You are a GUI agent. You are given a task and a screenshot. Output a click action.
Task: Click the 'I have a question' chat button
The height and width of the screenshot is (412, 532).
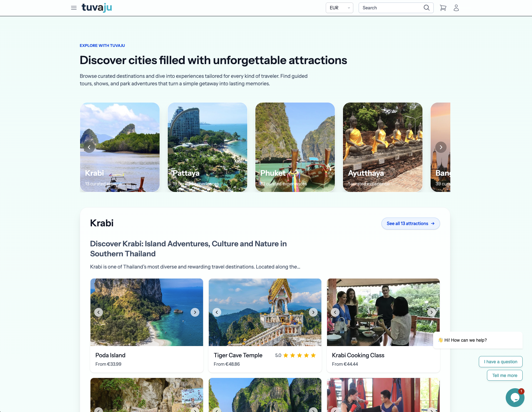[x=501, y=362]
